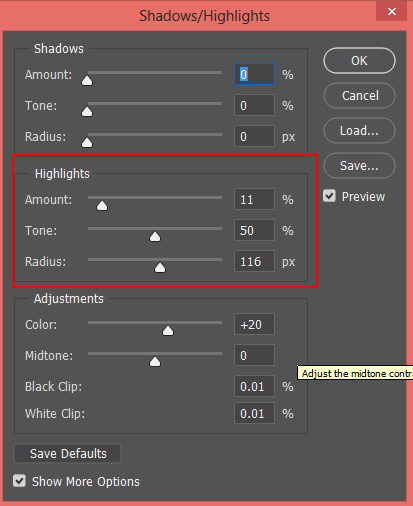Click the Highlights Radius slider handle
413x506 pixels.
click(x=160, y=267)
